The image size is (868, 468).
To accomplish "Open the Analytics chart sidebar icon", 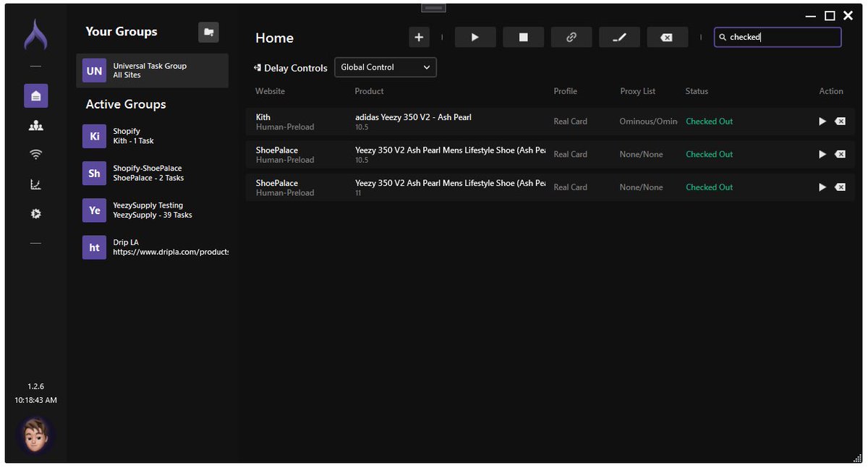I will pos(35,184).
